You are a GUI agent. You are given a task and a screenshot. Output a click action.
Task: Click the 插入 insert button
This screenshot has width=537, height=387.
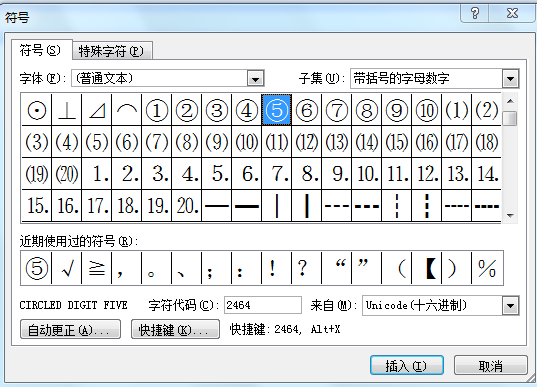tap(407, 365)
